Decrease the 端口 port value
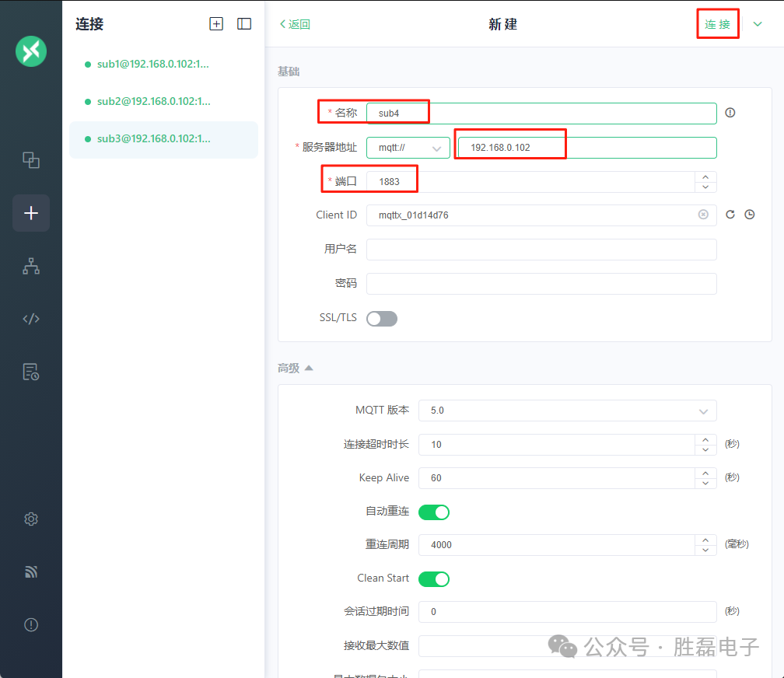The image size is (784, 678). [x=705, y=187]
